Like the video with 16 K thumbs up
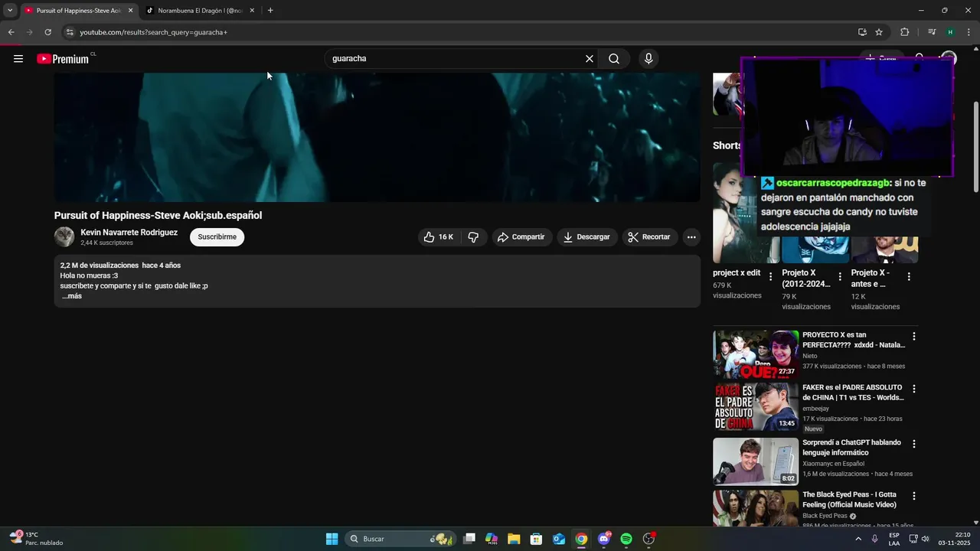The height and width of the screenshot is (551, 980). [x=439, y=237]
